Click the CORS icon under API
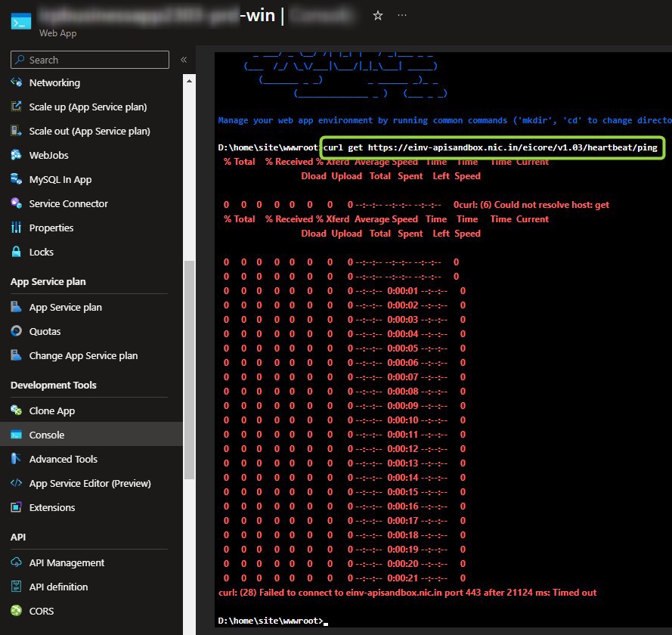 [x=15, y=611]
